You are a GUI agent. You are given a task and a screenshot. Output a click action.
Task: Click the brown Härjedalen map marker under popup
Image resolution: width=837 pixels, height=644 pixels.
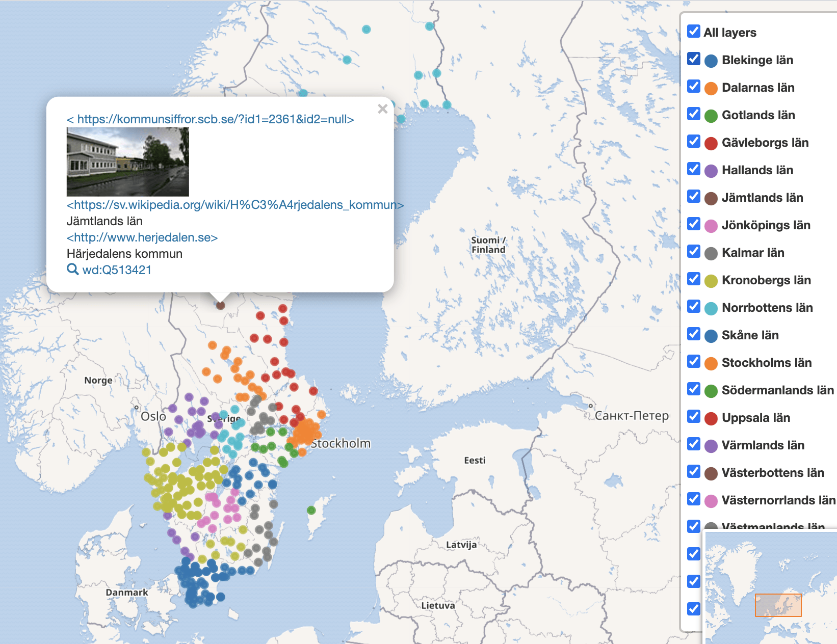pos(220,305)
